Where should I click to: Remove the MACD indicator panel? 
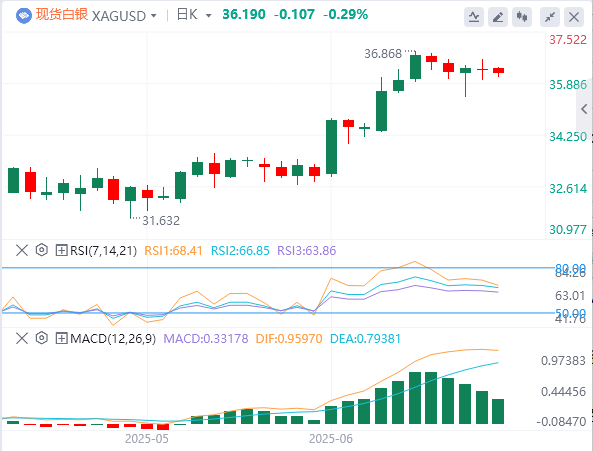[x=22, y=338]
